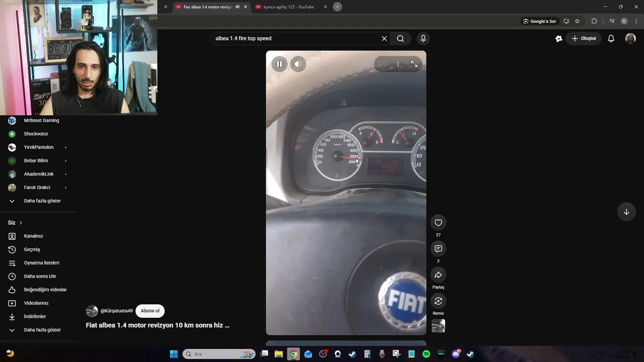Open the comments for this short
Image resolution: width=644 pixels, height=362 pixels.
point(438,249)
